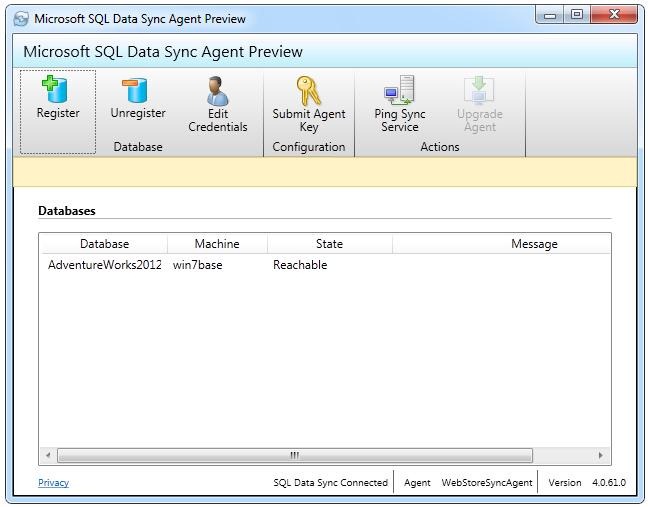Maximize the Data Sync Agent window
Viewport: 648px width, 507px height.
(577, 15)
